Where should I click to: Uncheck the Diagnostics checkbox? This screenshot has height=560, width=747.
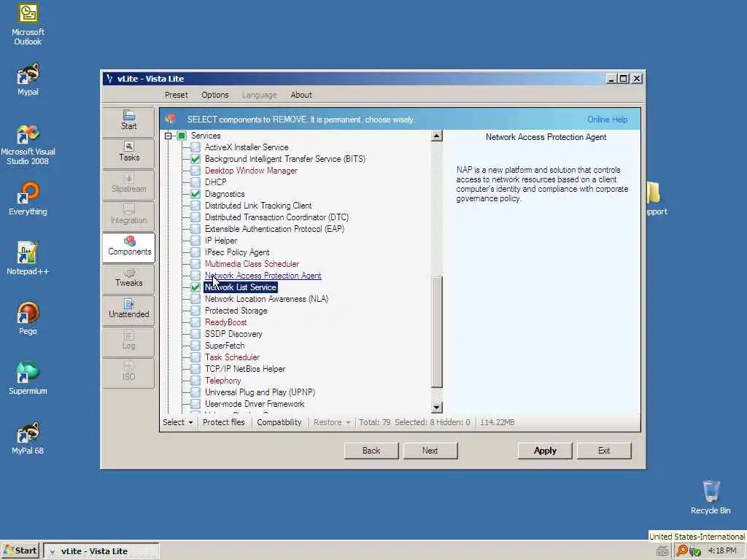pos(196,194)
